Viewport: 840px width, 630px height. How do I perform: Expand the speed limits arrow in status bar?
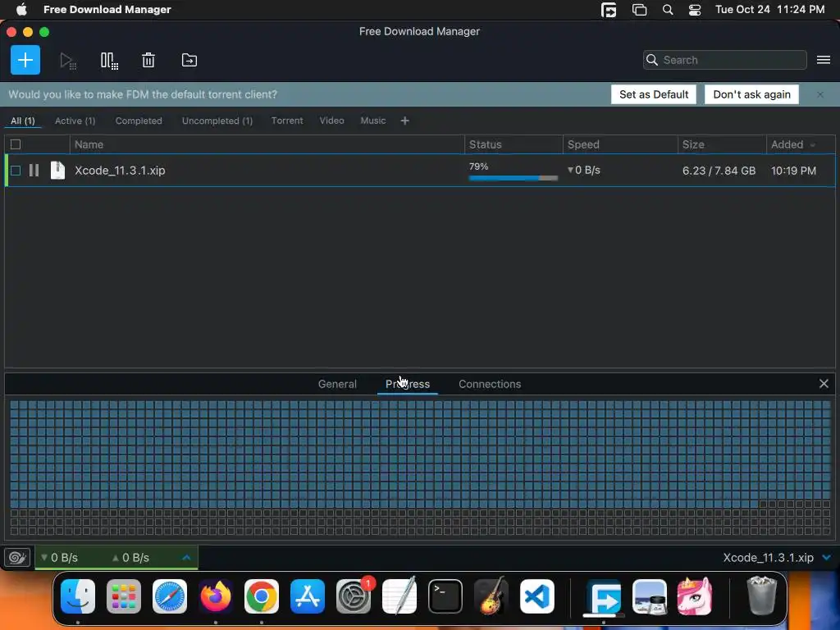pyautogui.click(x=186, y=558)
